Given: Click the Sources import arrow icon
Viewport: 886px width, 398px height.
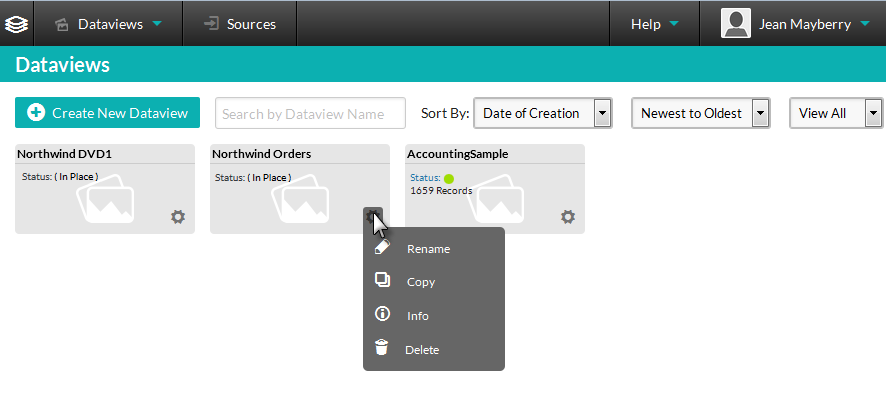Looking at the screenshot, I should tap(211, 24).
